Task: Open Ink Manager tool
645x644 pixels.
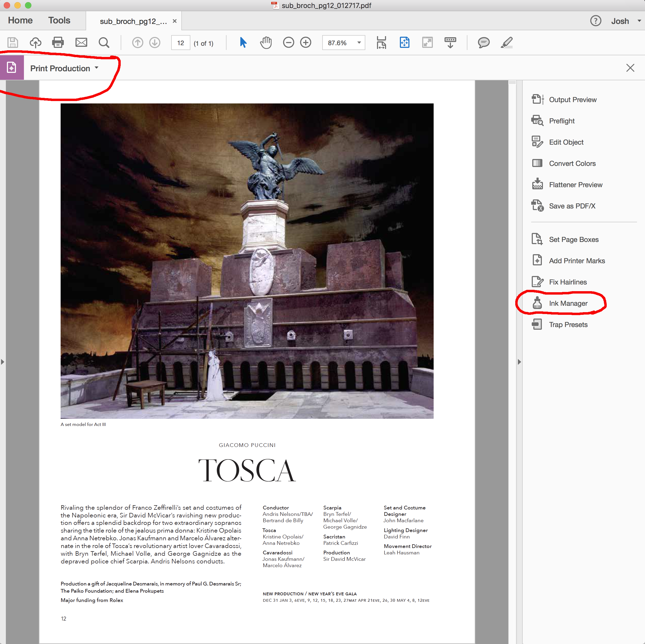Action: pos(568,303)
